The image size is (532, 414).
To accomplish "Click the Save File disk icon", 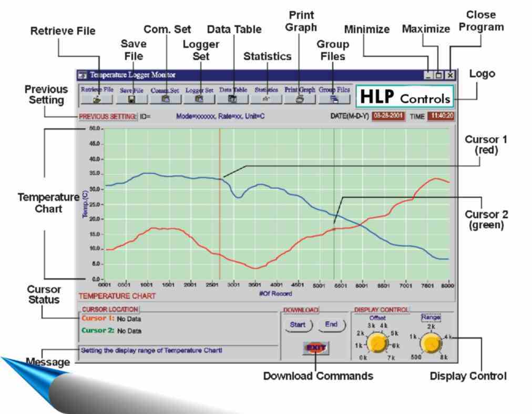I will click(131, 98).
